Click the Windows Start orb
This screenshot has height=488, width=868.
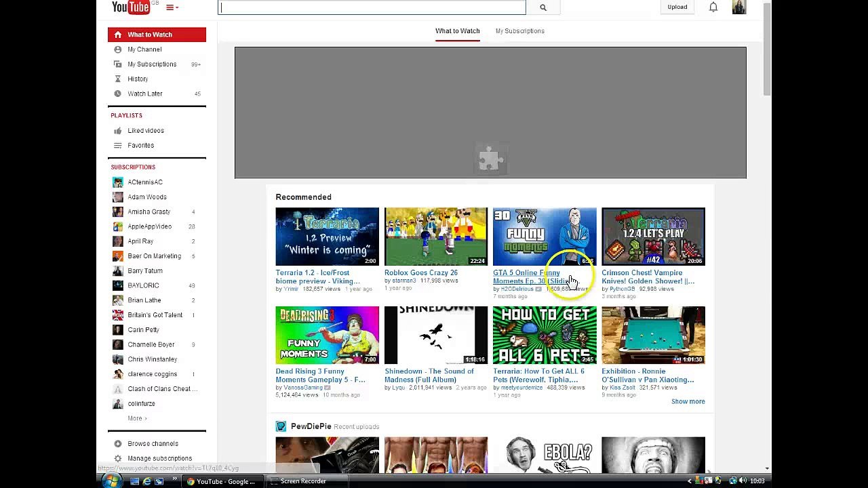pos(111,481)
